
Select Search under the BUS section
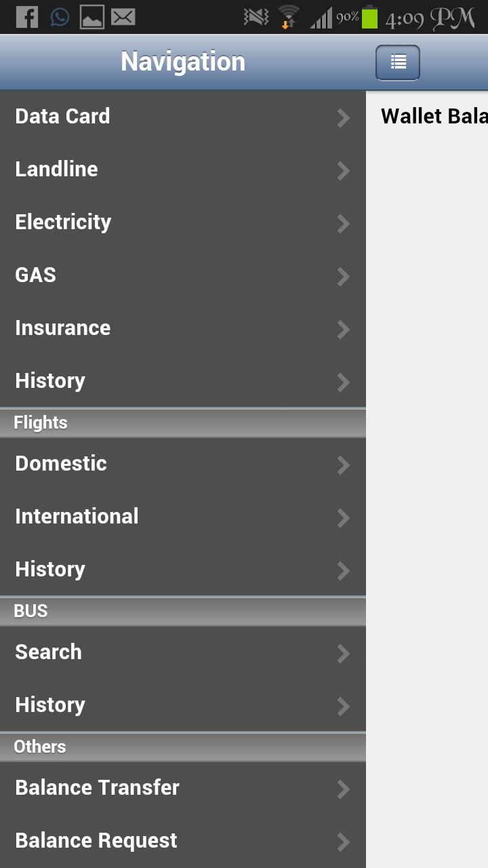click(x=49, y=652)
